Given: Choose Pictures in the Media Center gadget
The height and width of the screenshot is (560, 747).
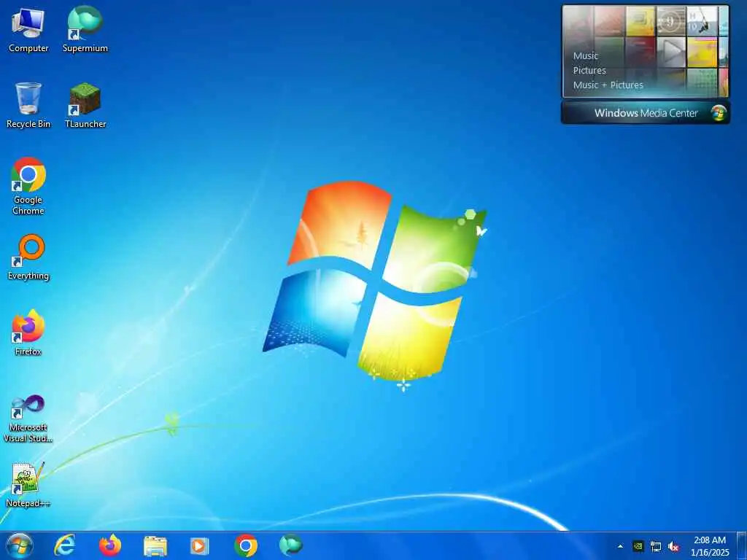Looking at the screenshot, I should (589, 71).
